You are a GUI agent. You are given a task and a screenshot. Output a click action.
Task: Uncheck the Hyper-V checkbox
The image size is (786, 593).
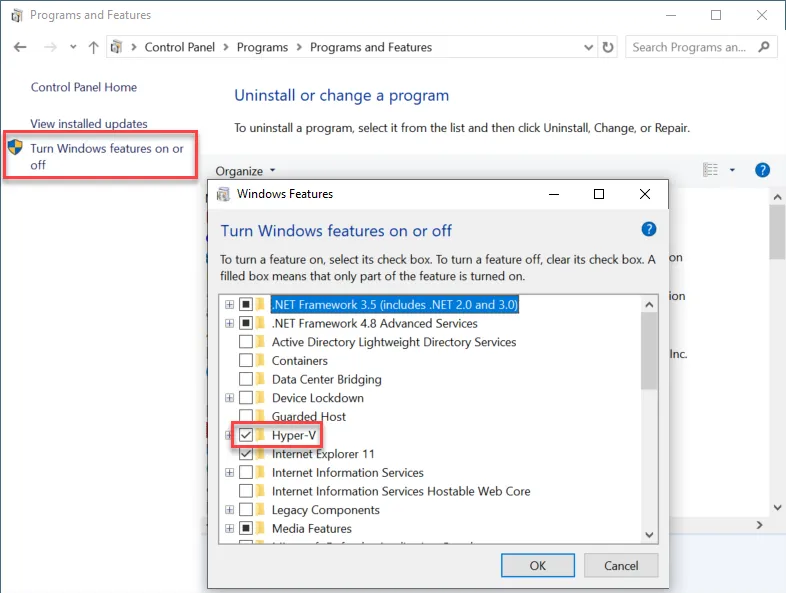tap(246, 435)
